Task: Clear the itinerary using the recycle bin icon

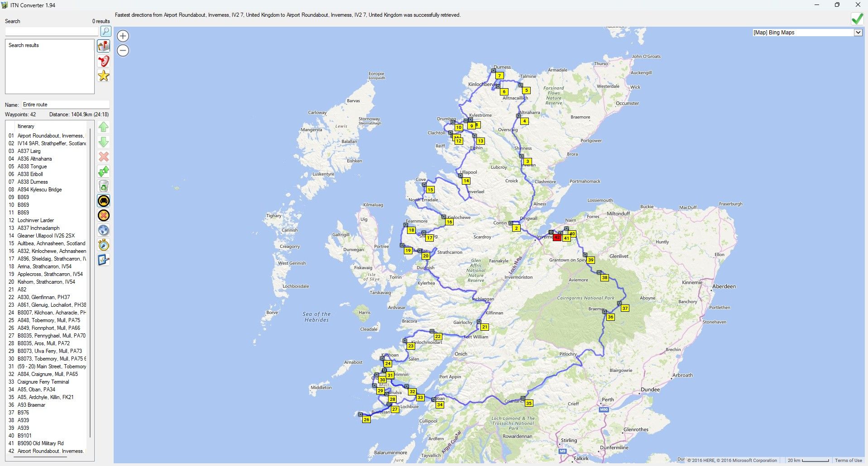Action: (x=104, y=186)
